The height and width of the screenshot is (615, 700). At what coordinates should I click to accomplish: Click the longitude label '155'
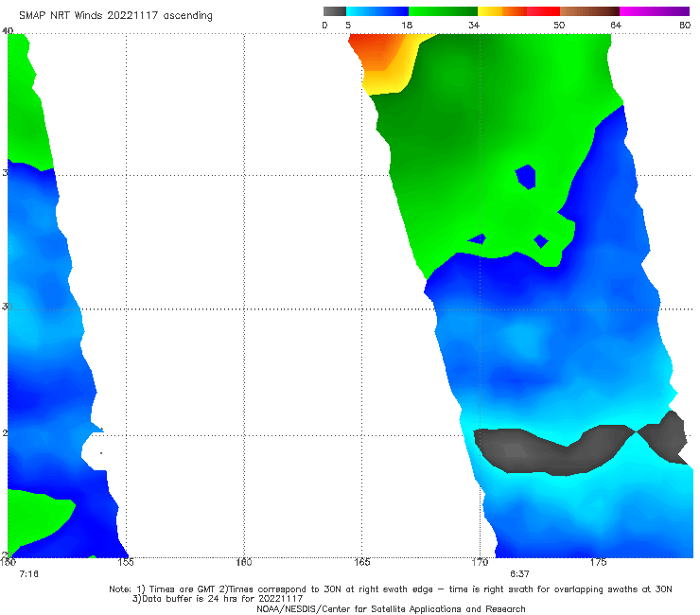pos(126,562)
